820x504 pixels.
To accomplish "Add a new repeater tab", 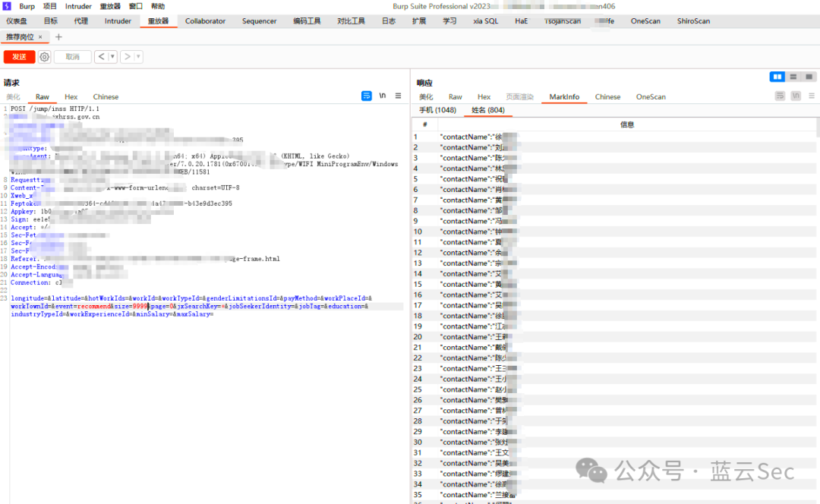I will (x=58, y=37).
